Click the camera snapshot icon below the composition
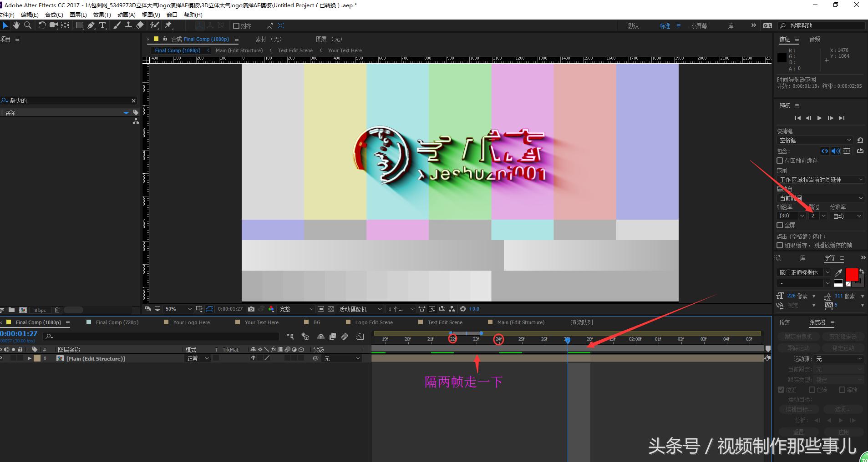Viewport: 868px width, 462px height. point(251,309)
